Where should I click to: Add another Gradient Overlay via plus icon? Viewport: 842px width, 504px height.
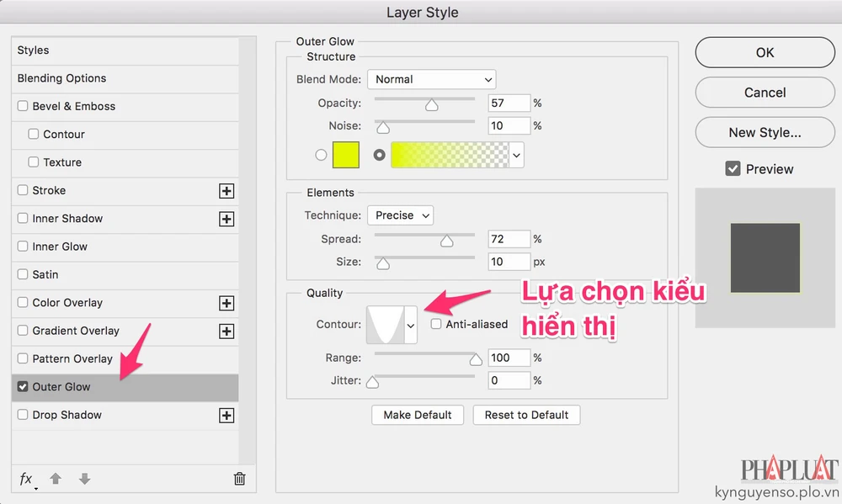[226, 332]
